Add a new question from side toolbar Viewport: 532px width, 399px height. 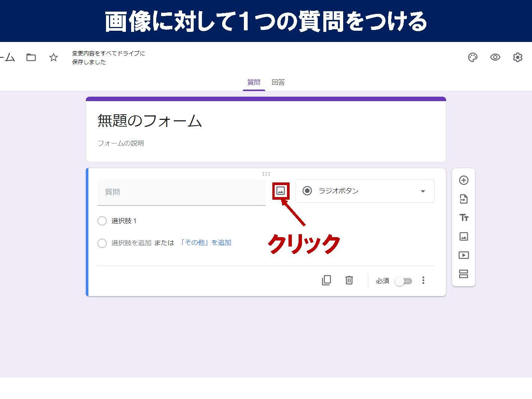(464, 180)
